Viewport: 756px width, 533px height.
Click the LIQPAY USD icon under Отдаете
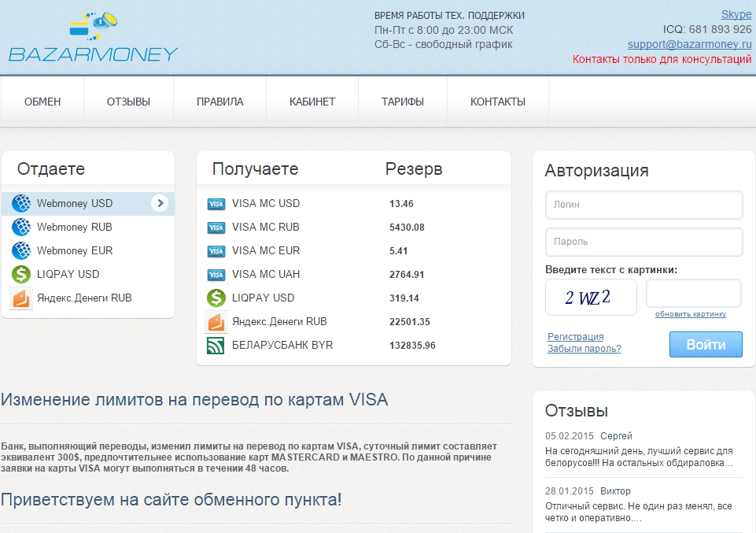[21, 275]
